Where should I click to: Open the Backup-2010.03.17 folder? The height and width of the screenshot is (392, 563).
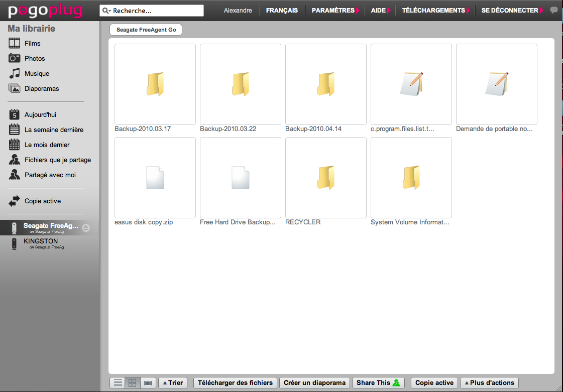point(155,84)
